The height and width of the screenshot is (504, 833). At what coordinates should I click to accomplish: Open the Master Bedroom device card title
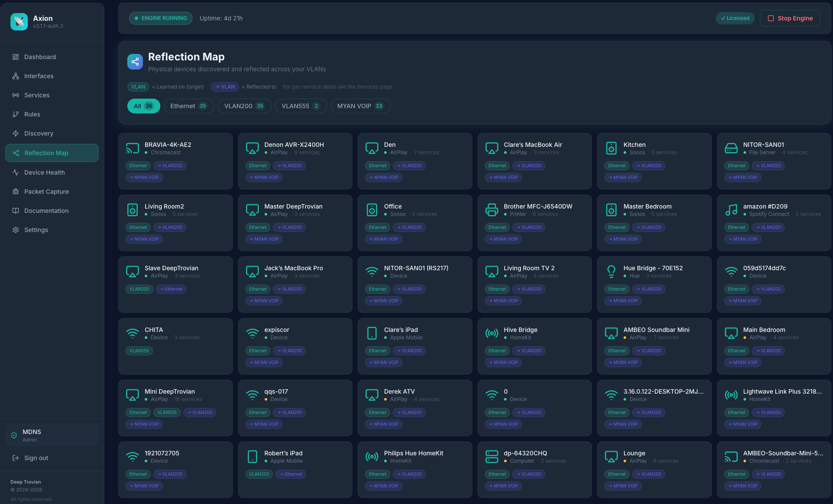(647, 206)
